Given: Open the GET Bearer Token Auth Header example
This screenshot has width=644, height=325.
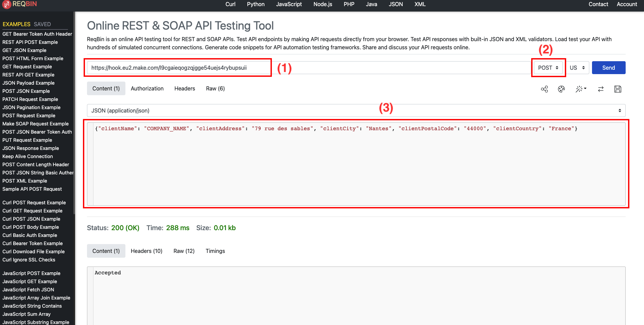Looking at the screenshot, I should (x=37, y=34).
